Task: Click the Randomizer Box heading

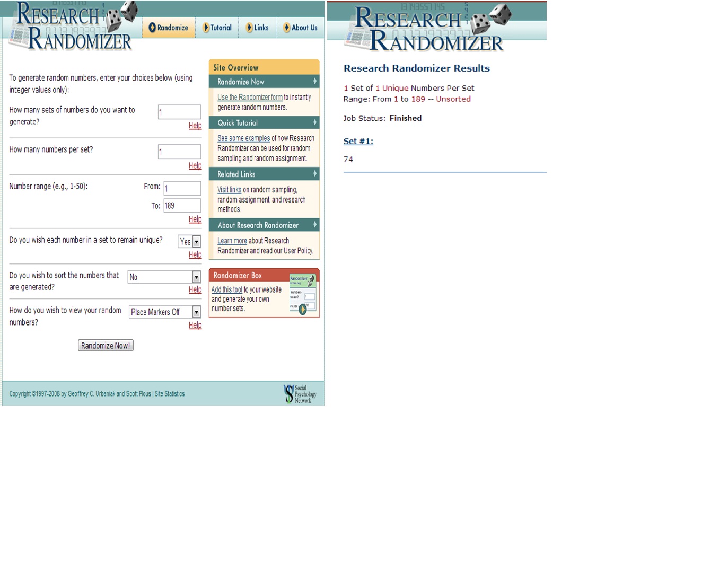Action: click(238, 275)
